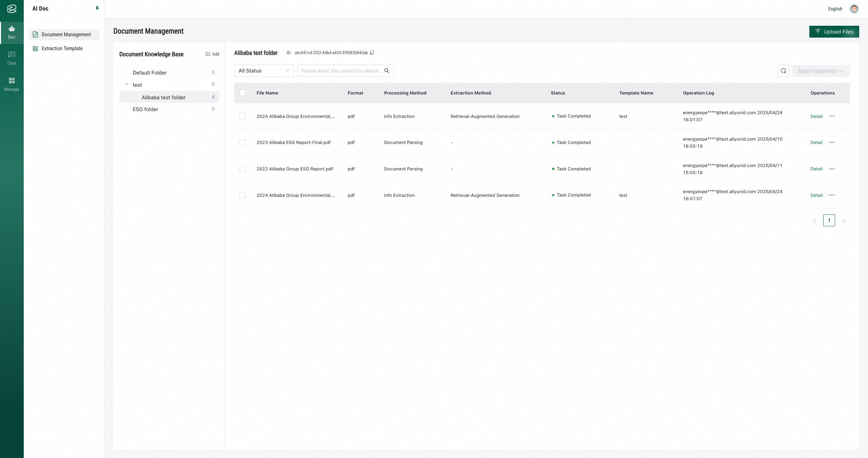Screen dimensions: 868x458
Task: Open Extraction Template menu item
Action: 62,48
